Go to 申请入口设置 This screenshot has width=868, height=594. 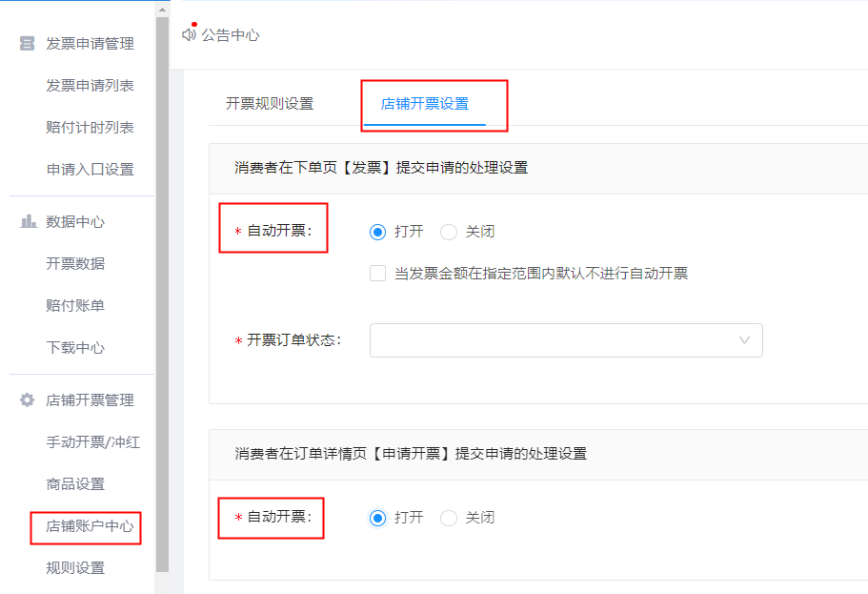(90, 170)
